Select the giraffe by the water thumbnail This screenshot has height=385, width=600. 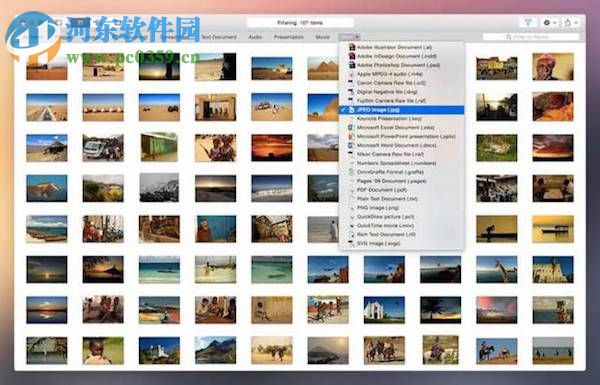click(496, 269)
